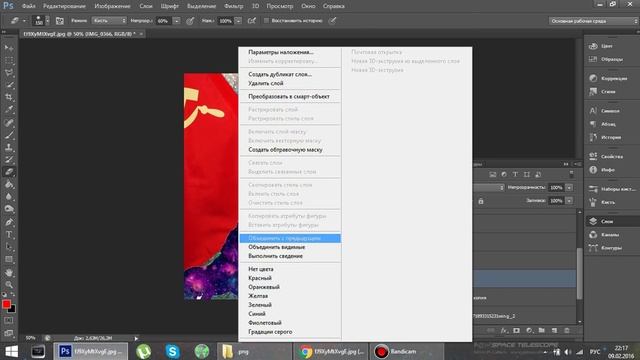Open the Непрозр. 60% slider dropdown
The height and width of the screenshot is (360, 640).
176,21
